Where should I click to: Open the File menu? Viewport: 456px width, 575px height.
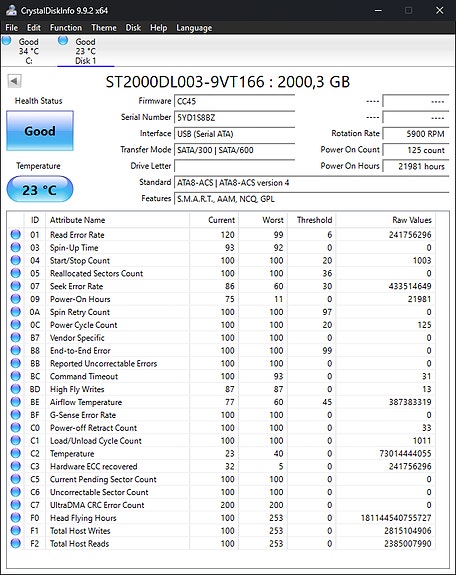pyautogui.click(x=11, y=28)
